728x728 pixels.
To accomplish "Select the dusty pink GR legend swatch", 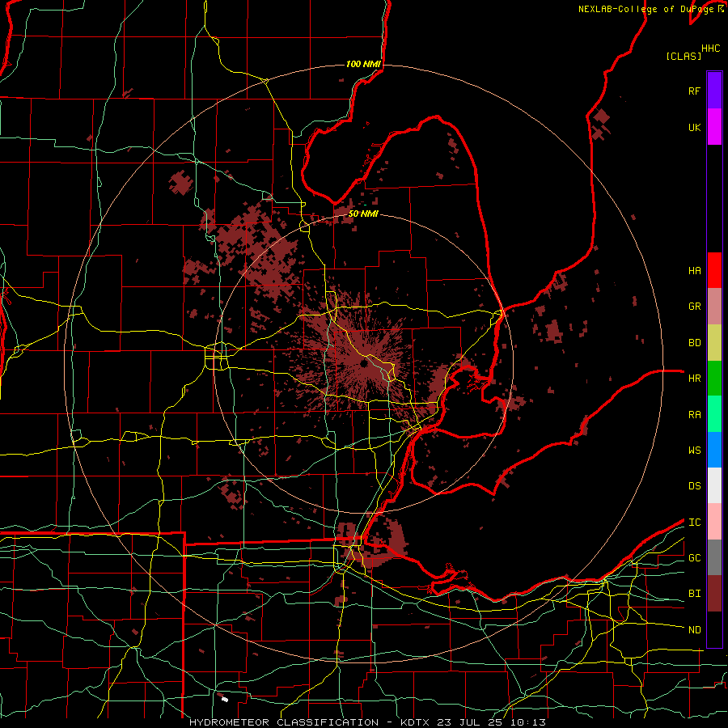I will point(714,307).
